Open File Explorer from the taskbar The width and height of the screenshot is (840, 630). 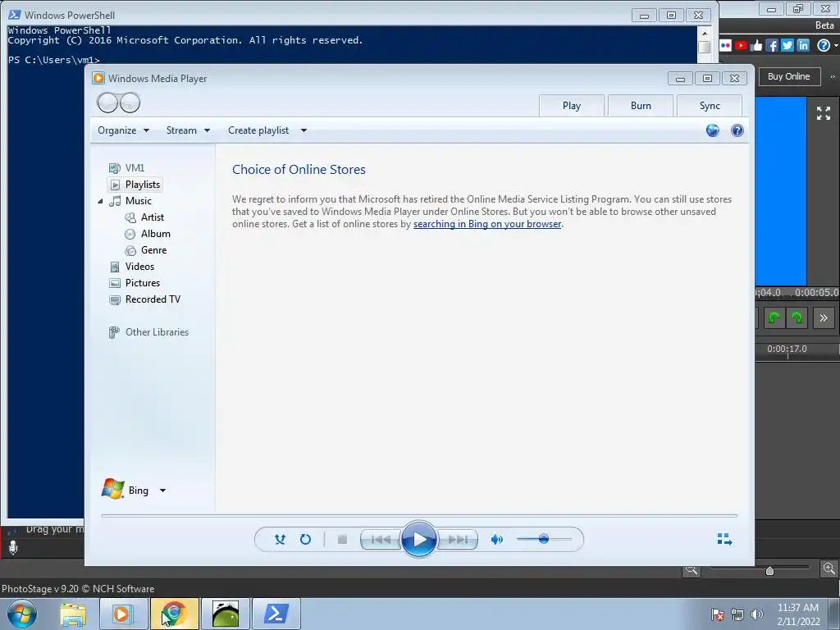click(x=73, y=614)
